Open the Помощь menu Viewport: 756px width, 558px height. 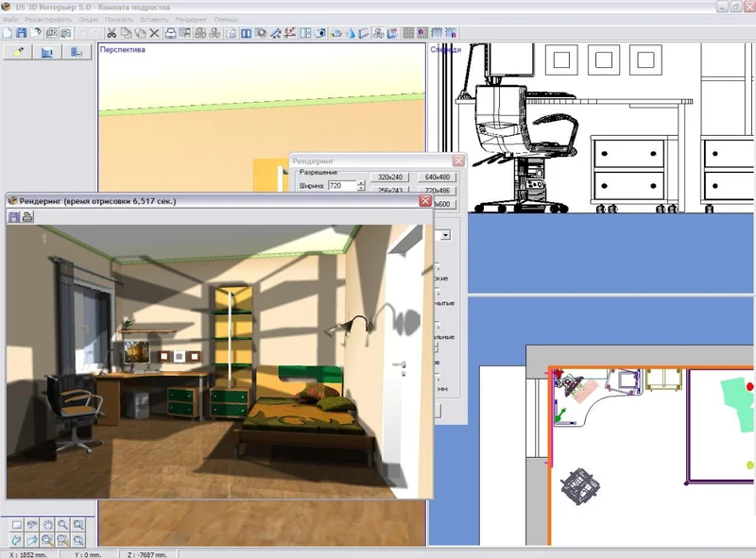coord(226,20)
